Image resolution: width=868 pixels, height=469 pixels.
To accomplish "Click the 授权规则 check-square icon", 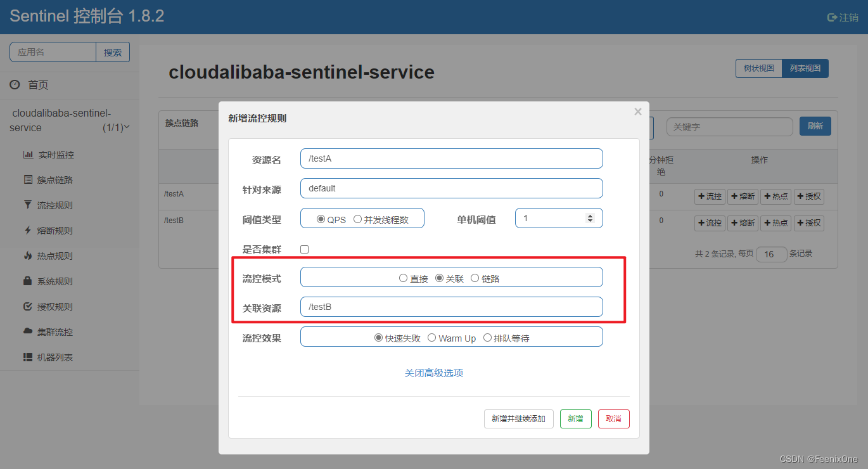I will pos(28,307).
